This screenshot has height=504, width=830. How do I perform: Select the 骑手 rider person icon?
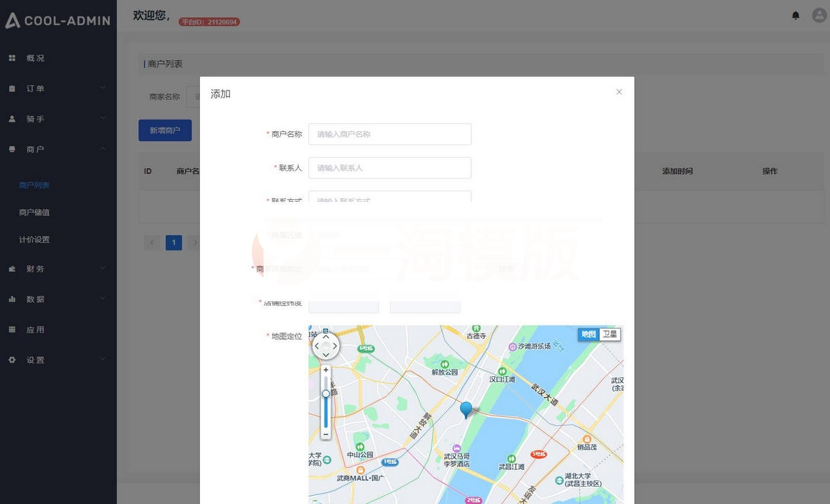12,118
